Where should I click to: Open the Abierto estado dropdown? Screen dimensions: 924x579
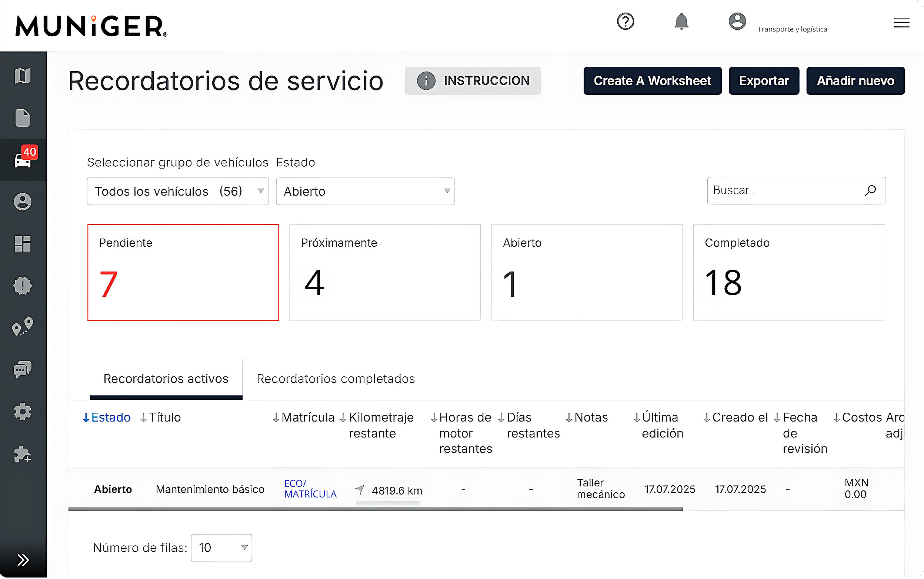[x=365, y=191]
